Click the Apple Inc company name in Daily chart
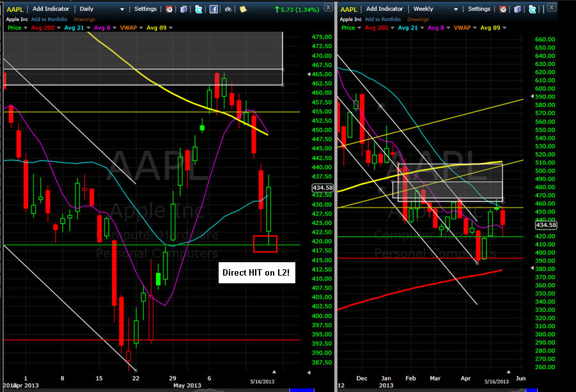The image size is (576, 392). 17,19
